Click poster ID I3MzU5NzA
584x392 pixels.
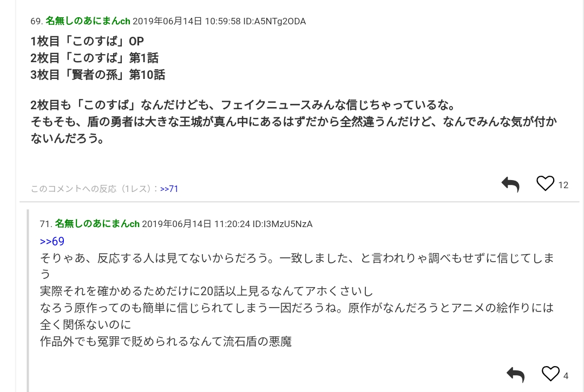283,224
